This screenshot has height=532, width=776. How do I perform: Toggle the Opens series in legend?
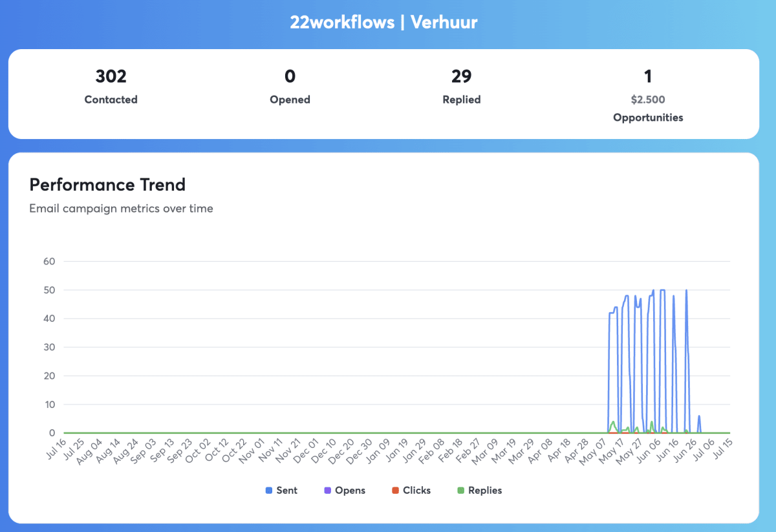tap(345, 491)
